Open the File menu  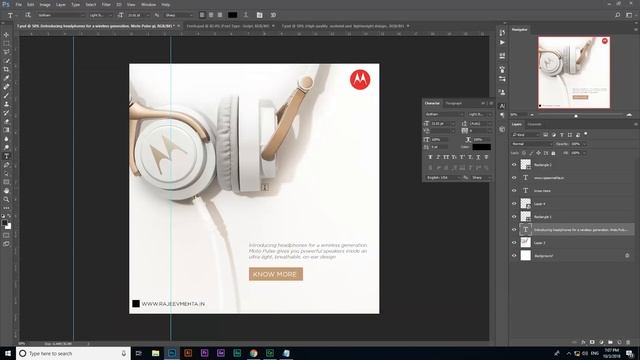pos(18,4)
